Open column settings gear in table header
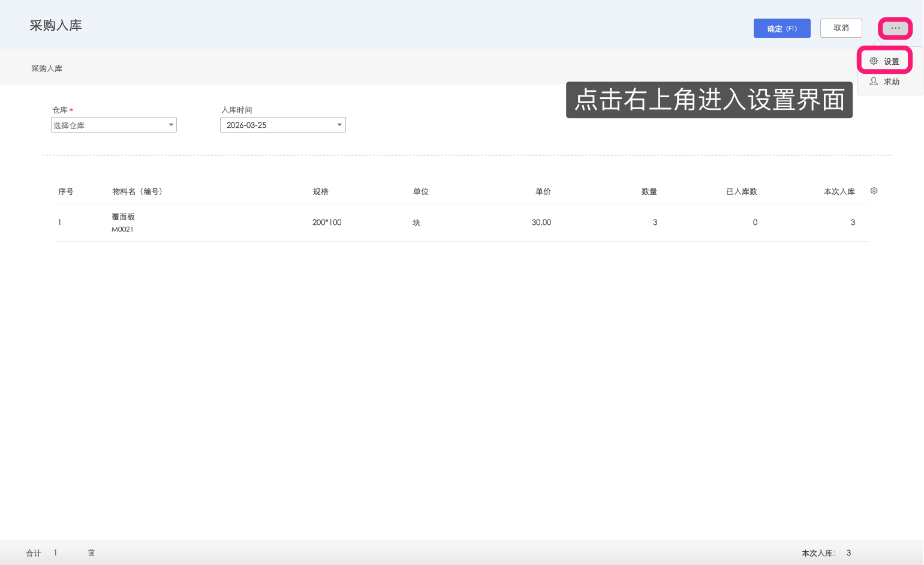 [x=874, y=191]
